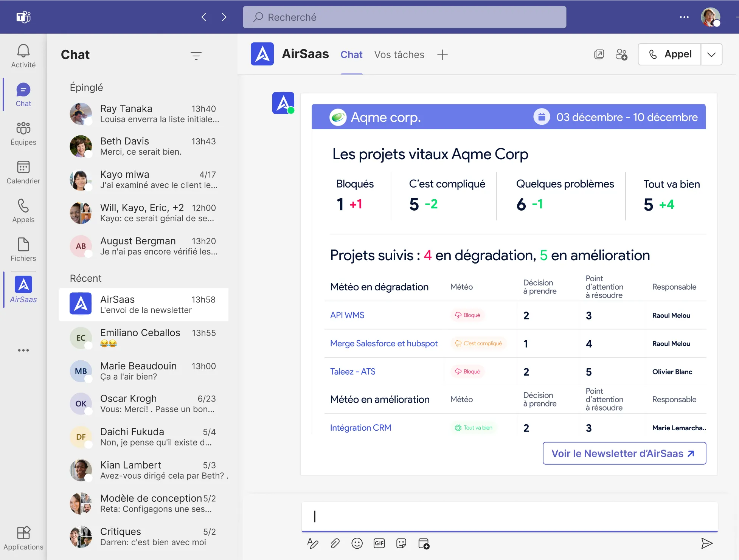Open settings and more menu in title bar
Image resolution: width=739 pixels, height=560 pixels.
click(x=684, y=17)
